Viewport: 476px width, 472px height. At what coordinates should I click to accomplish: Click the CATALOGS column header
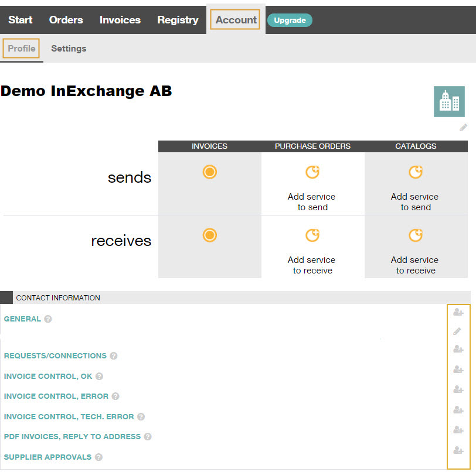416,146
